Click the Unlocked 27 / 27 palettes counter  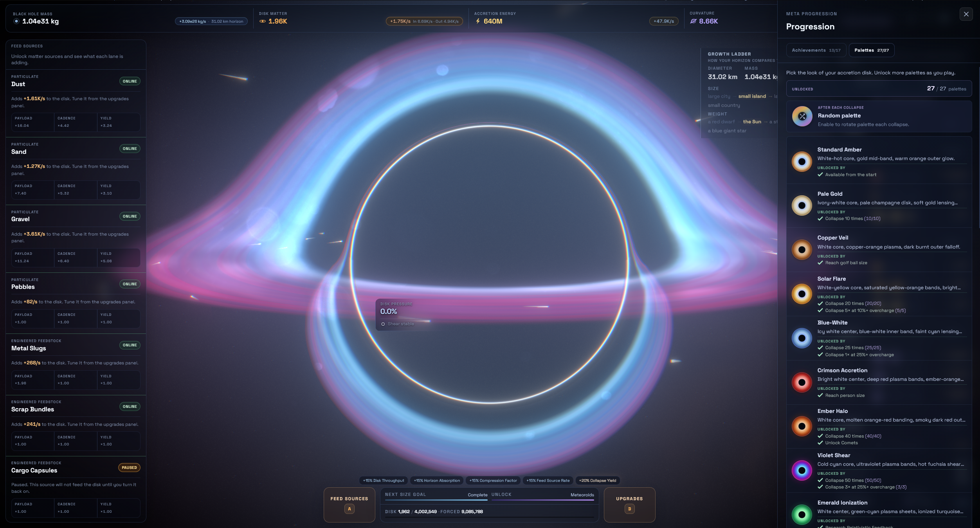point(879,89)
